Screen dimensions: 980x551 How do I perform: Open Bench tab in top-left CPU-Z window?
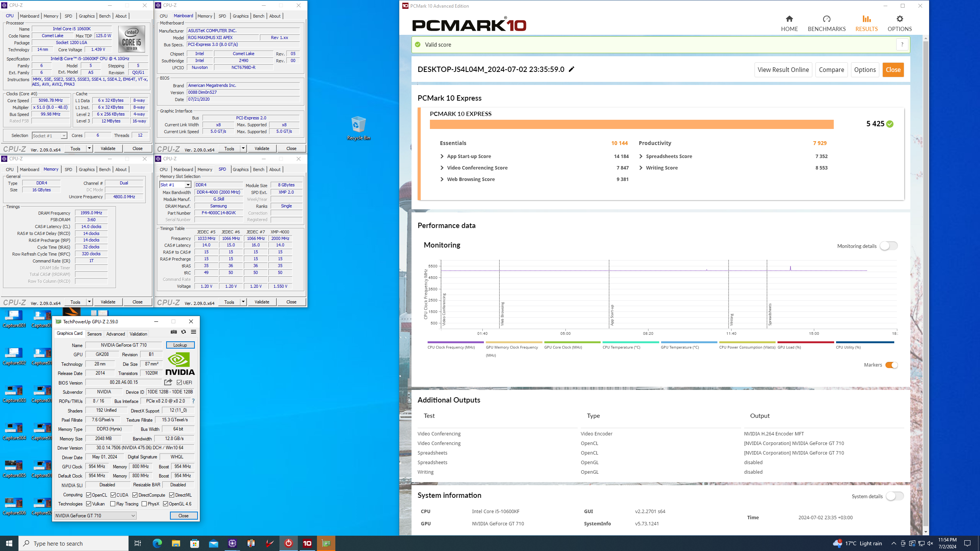[105, 16]
